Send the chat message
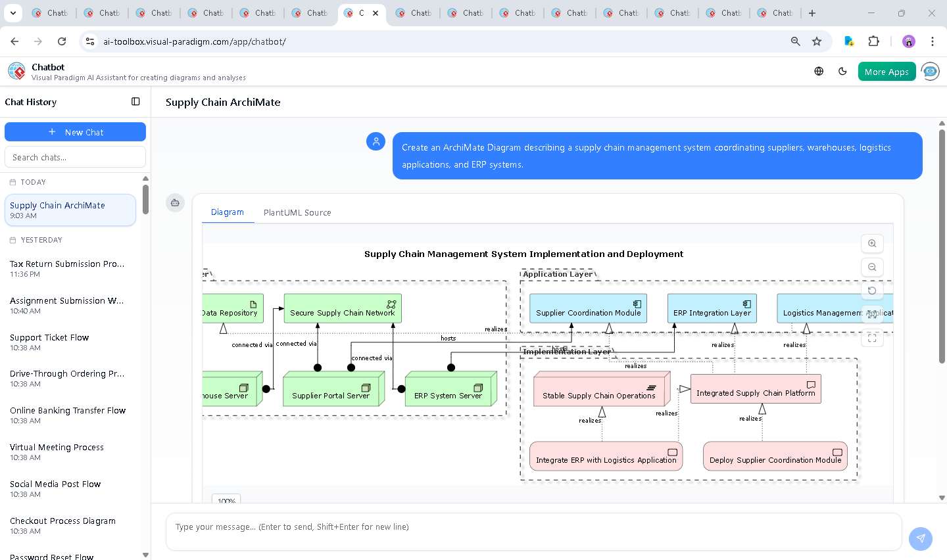This screenshot has height=560, width=947. pos(920,538)
